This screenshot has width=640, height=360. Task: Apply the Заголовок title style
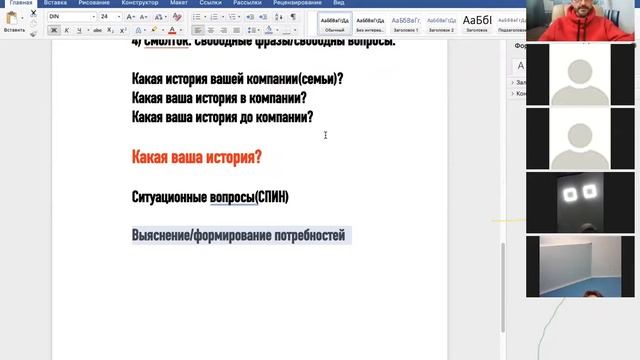pyautogui.click(x=477, y=24)
